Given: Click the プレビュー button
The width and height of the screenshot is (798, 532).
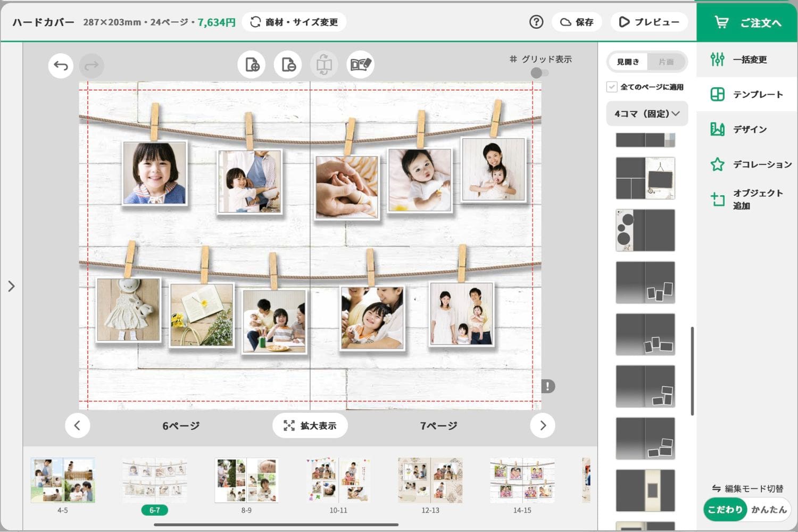Looking at the screenshot, I should point(649,22).
